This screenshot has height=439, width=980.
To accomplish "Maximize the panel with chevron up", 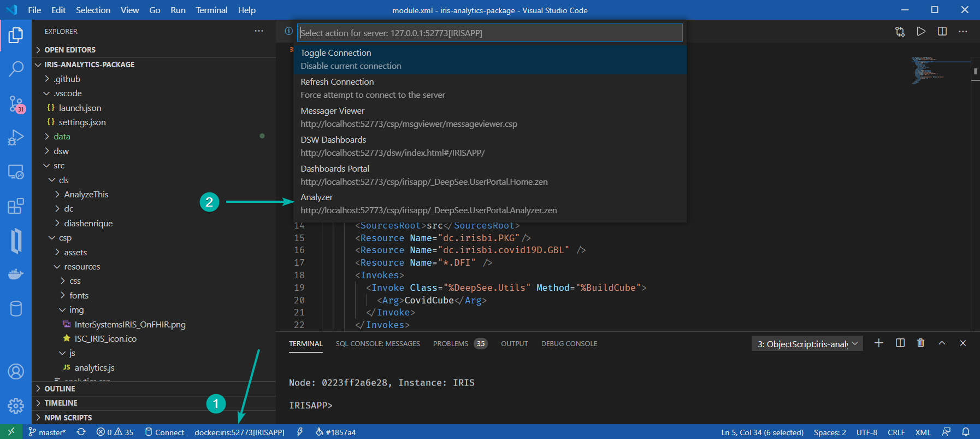I will point(942,343).
